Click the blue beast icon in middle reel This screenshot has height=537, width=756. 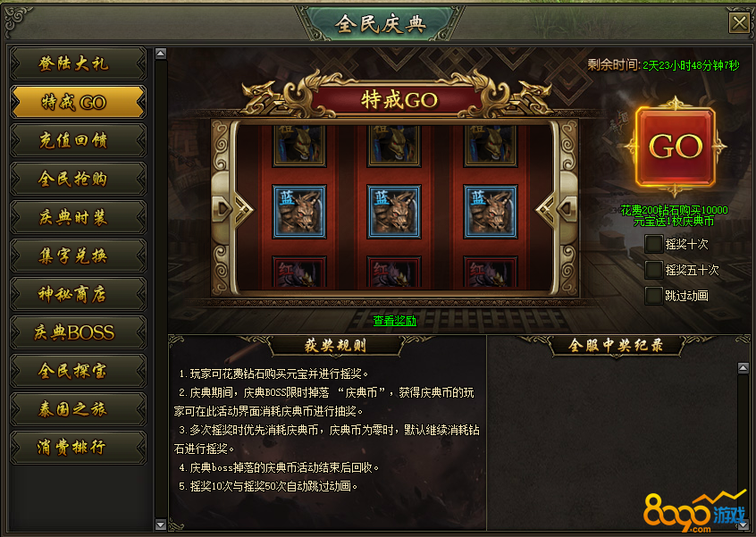tap(394, 212)
